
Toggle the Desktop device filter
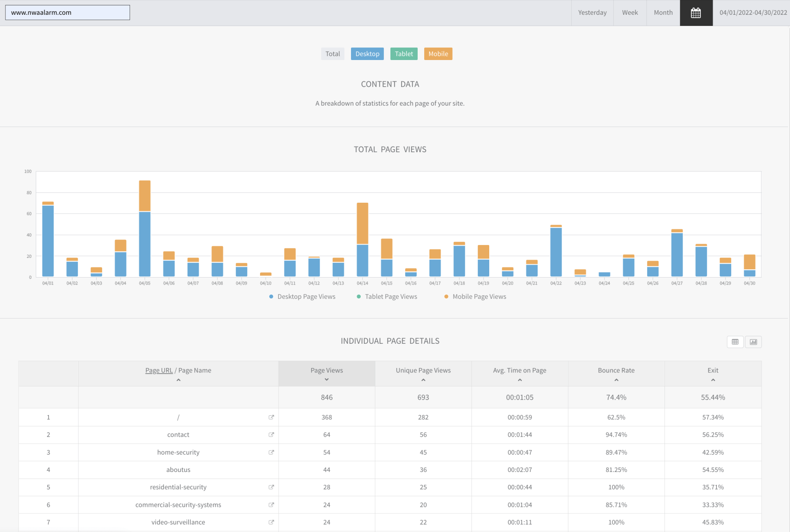[367, 54]
